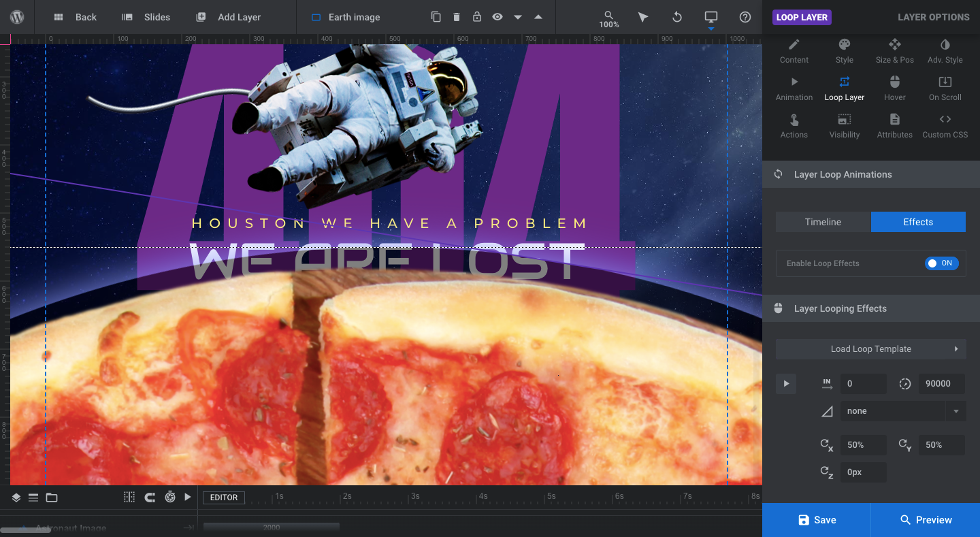Toggle the timeline grid selection icon

[129, 498]
